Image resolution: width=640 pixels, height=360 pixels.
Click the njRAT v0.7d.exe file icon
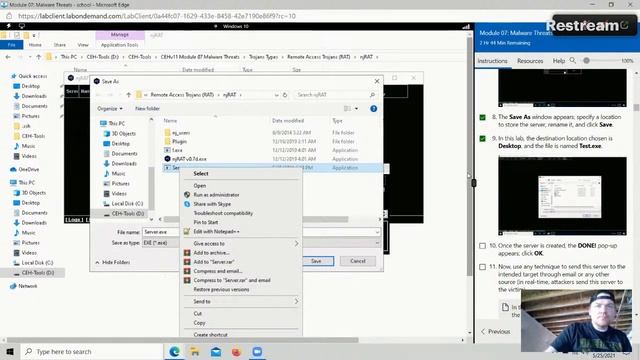(x=167, y=159)
